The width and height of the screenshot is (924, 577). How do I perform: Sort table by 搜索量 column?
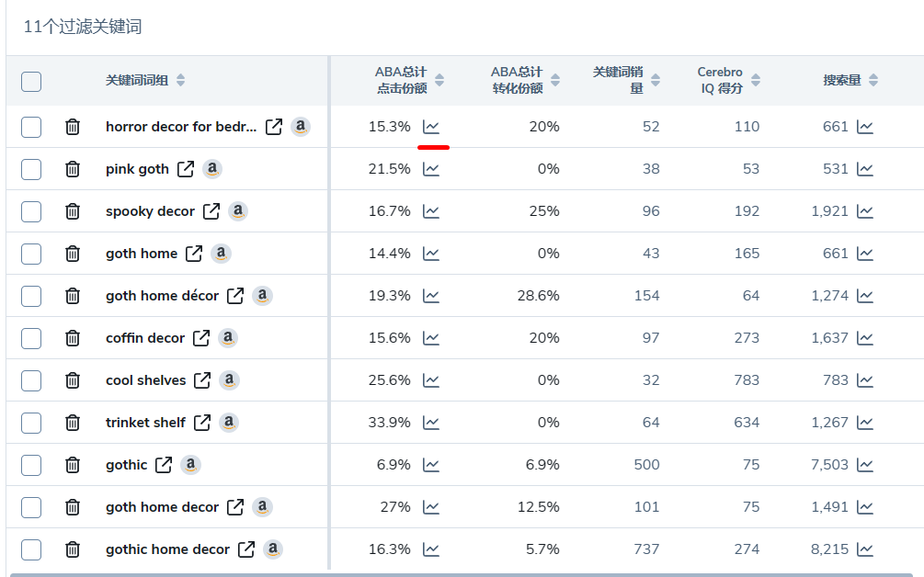873,81
